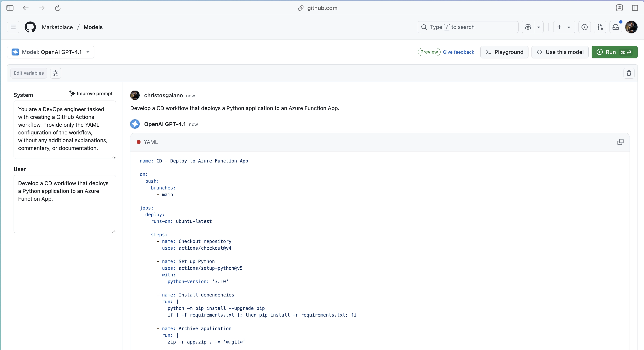Switch to the Playground view
Viewport: 644px width, 350px height.
click(504, 52)
